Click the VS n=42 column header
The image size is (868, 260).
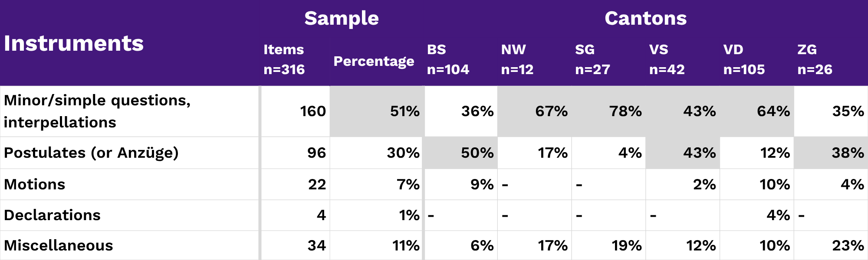667,59
